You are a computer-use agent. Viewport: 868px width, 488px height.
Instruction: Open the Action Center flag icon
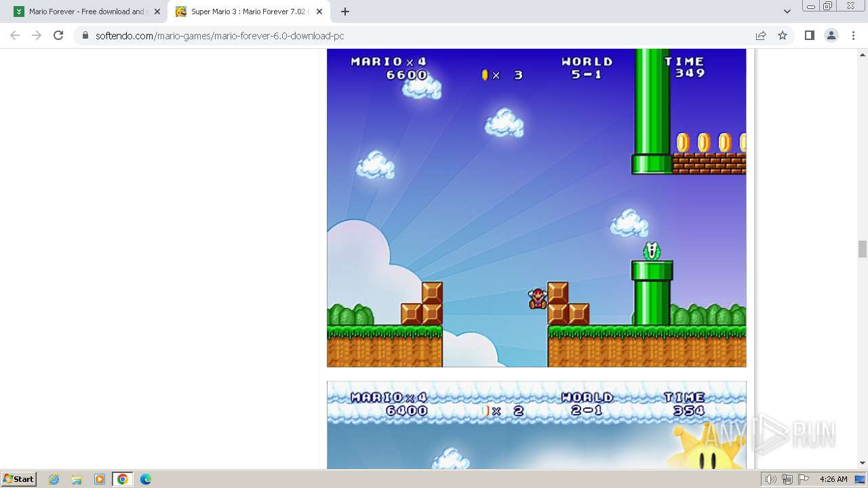[804, 479]
